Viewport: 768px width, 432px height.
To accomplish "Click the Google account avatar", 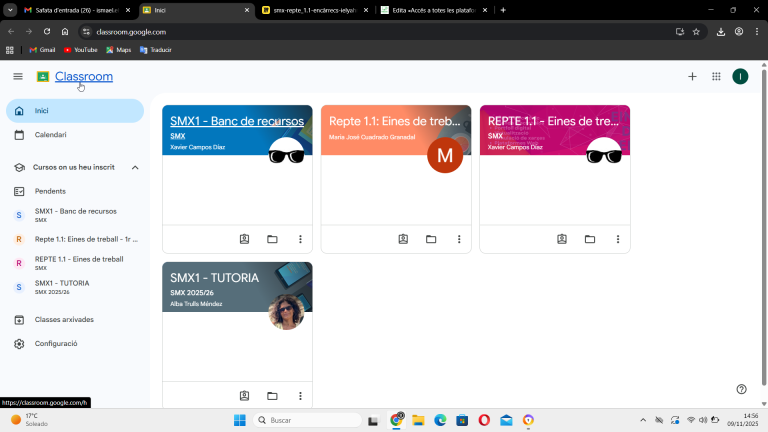I will pos(740,77).
